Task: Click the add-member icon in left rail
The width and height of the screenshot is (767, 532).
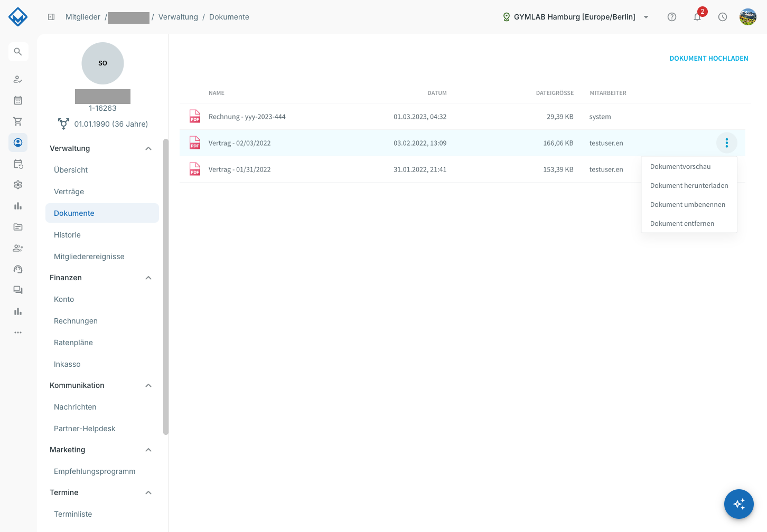Action: click(x=18, y=248)
